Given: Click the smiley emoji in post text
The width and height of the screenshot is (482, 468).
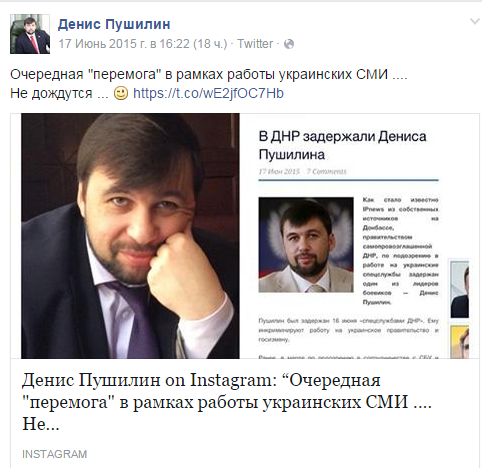Looking at the screenshot, I should pos(121,93).
